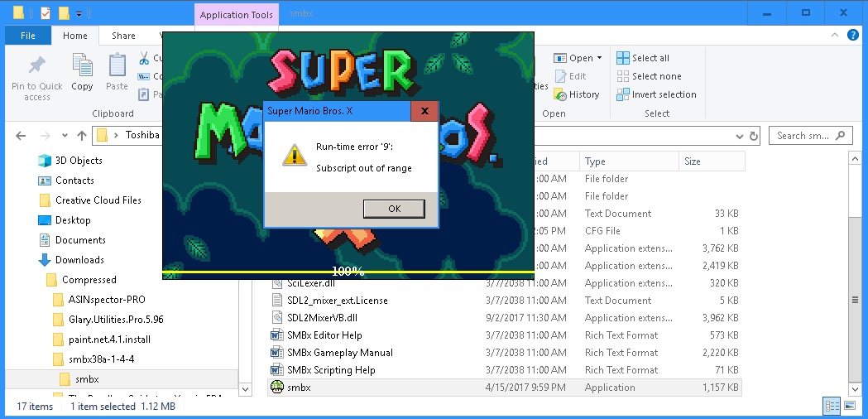
Task: Open ASINspector-PRO folder in tree
Action: (98, 300)
